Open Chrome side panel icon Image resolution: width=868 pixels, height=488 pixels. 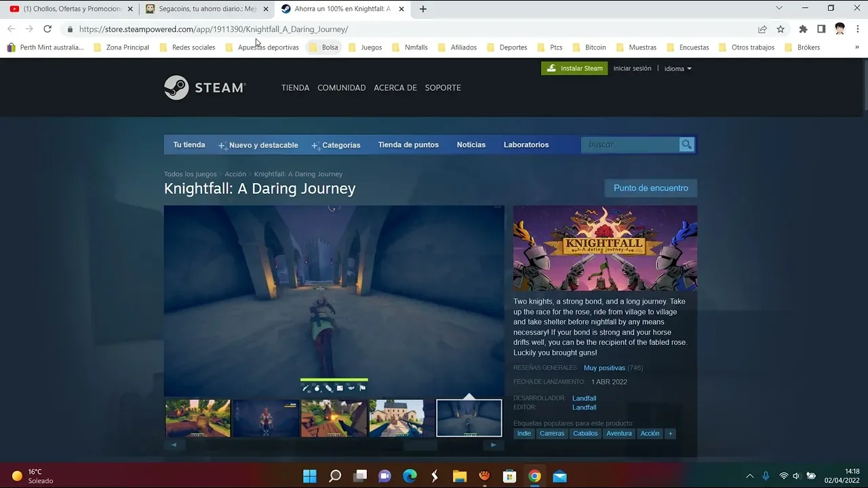pos(821,29)
